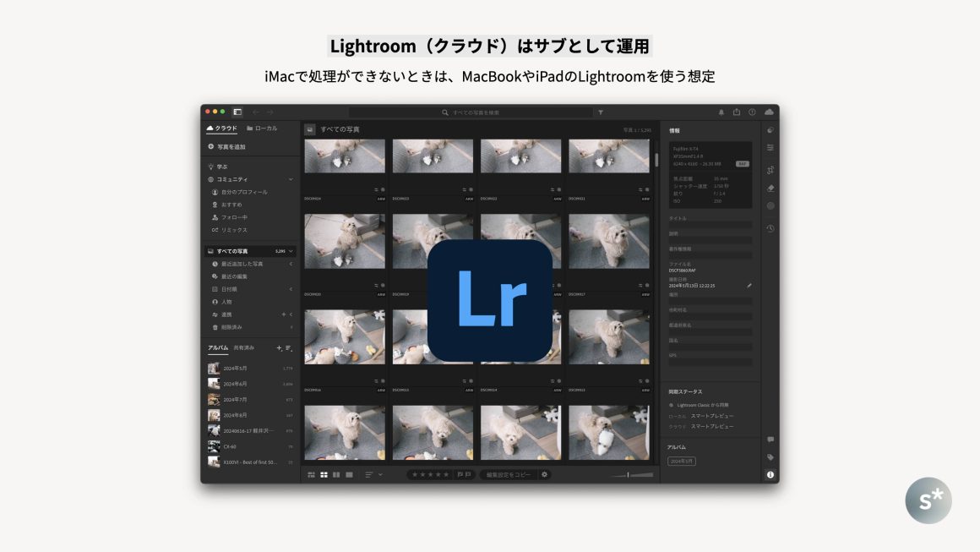980x552 pixels.
Task: Toggle the left sidebar panel button
Action: coord(237,112)
